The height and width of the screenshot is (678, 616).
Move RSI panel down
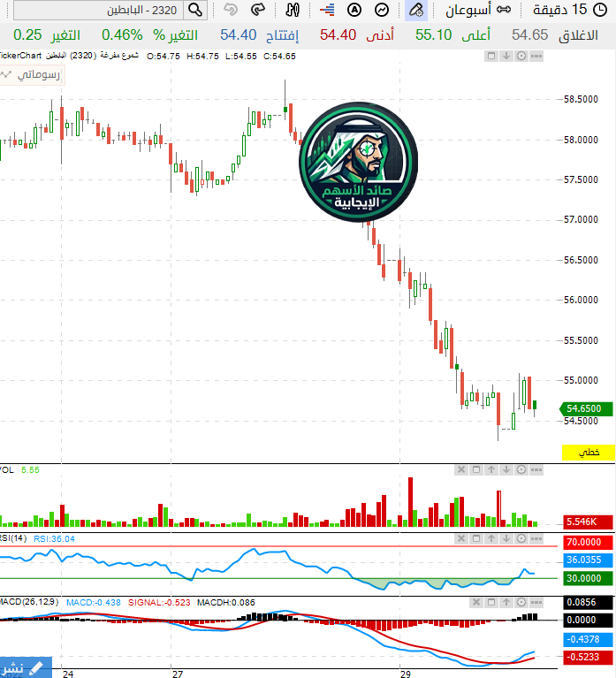(x=506, y=538)
